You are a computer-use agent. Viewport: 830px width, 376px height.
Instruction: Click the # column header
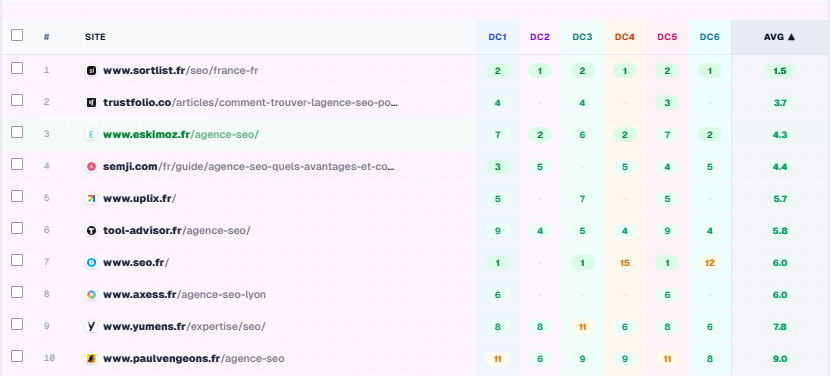(47, 37)
